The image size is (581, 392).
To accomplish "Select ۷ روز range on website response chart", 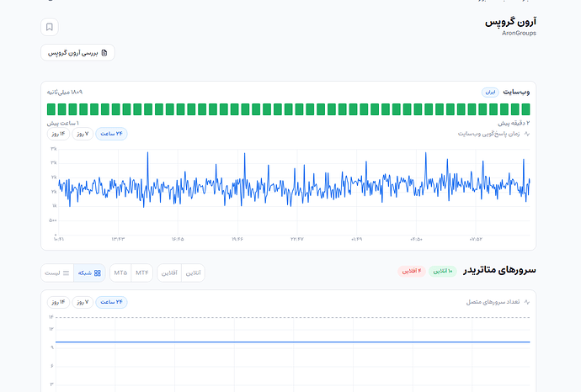I will click(83, 134).
